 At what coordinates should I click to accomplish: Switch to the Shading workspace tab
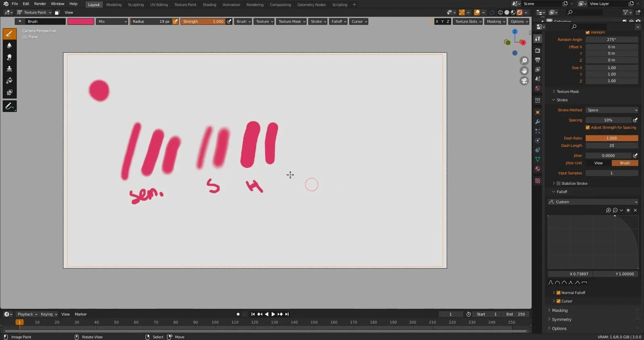209,5
